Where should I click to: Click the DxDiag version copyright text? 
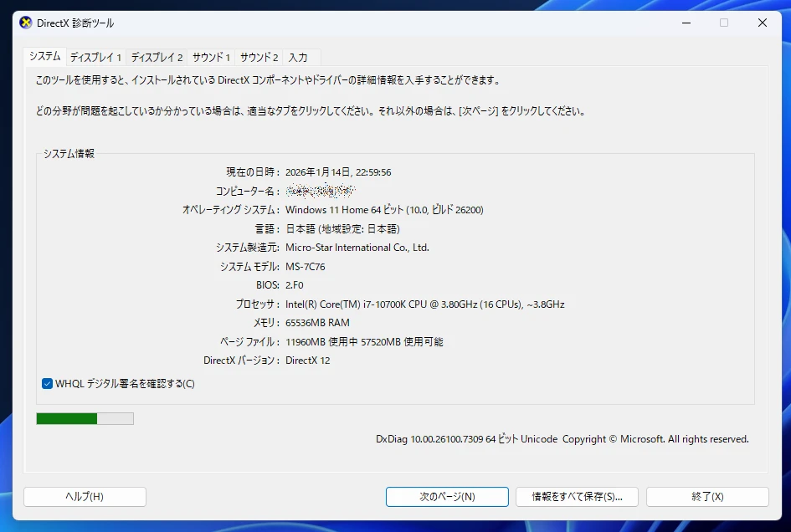tap(562, 439)
